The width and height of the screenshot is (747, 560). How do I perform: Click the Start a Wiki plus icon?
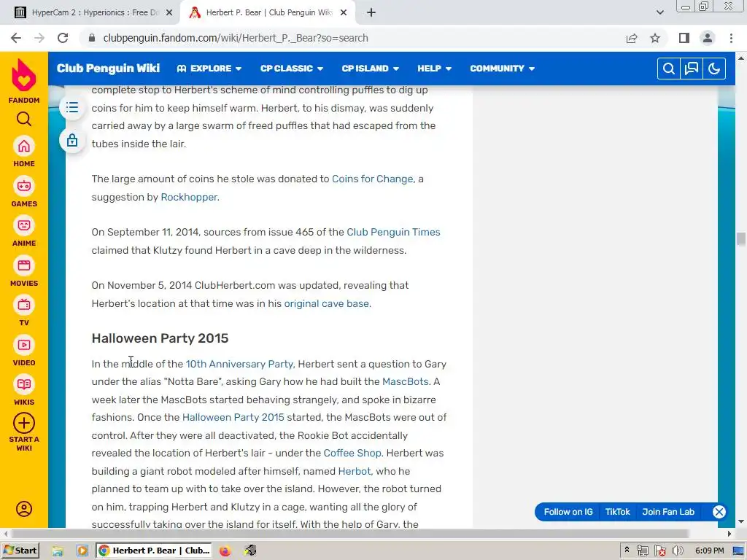tap(24, 423)
